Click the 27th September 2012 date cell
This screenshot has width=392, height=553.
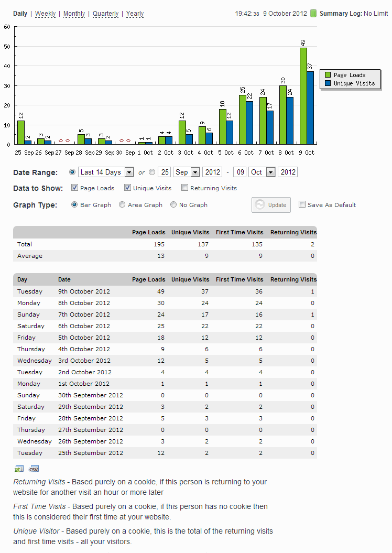click(x=91, y=430)
